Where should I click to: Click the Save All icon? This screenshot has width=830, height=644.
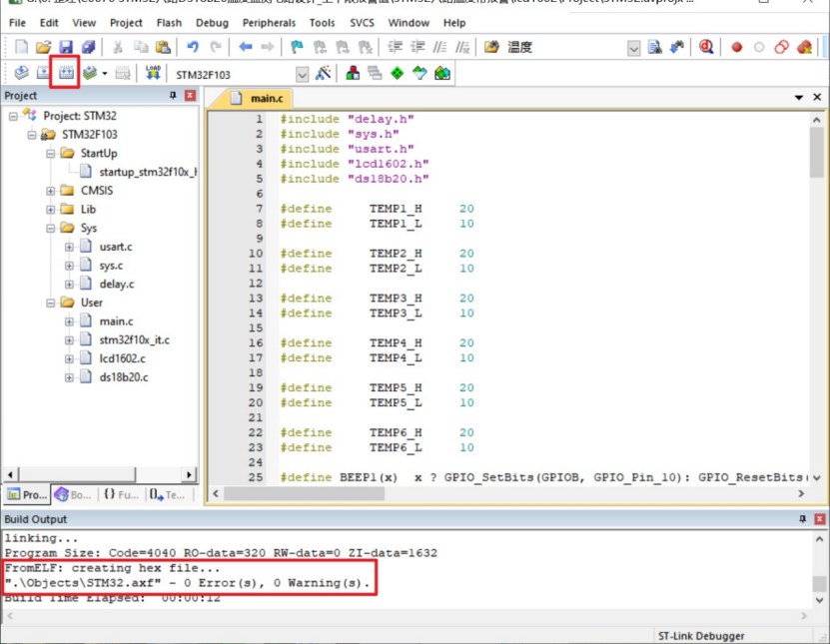[x=88, y=47]
